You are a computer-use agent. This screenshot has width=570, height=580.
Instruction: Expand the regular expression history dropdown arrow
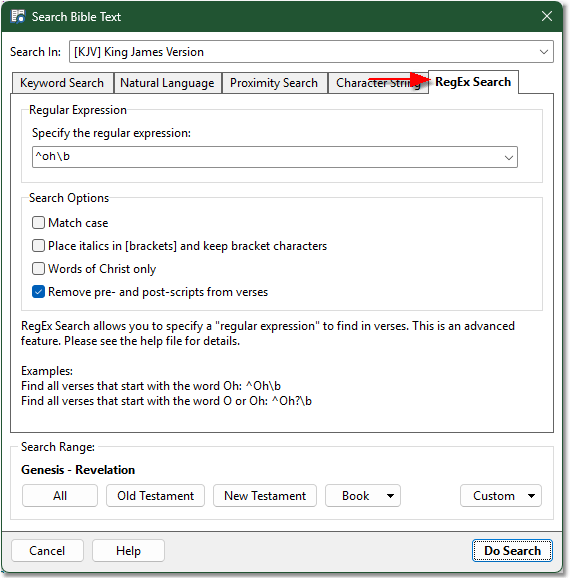click(509, 158)
